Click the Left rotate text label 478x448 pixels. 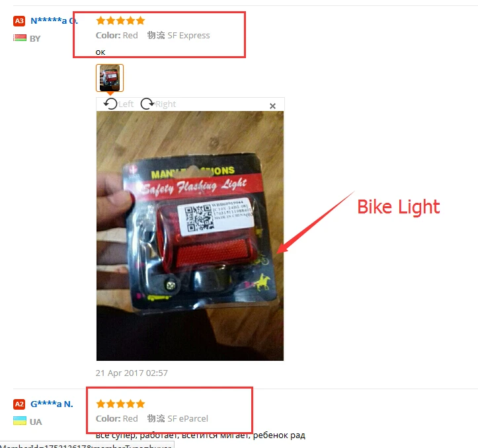(x=126, y=104)
